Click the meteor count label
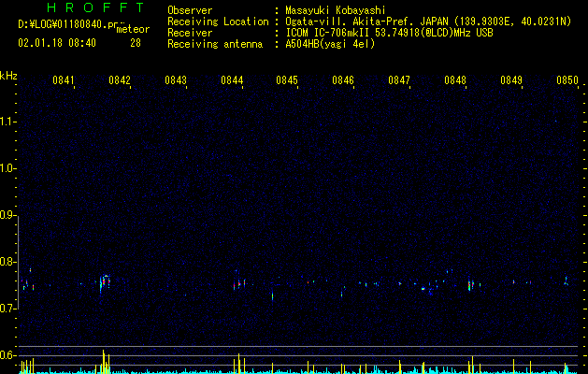588x374 pixels. click(x=133, y=29)
